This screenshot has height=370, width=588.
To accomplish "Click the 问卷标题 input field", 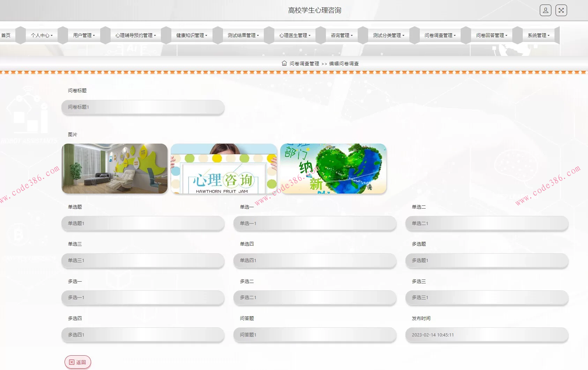I will 143,107.
